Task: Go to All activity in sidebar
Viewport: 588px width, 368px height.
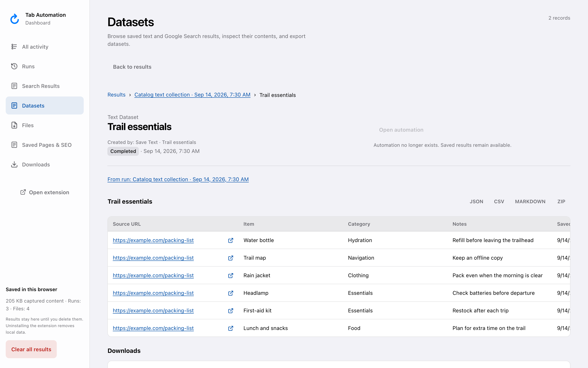Action: coord(45,47)
